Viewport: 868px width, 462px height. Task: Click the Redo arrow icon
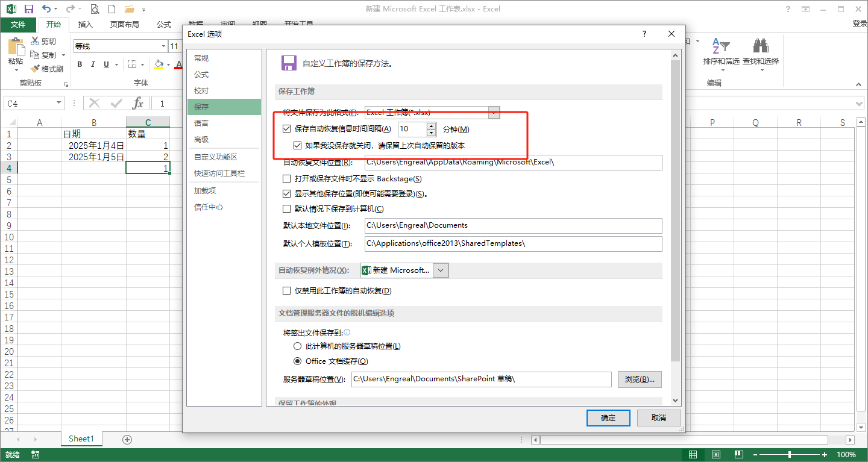(x=70, y=9)
